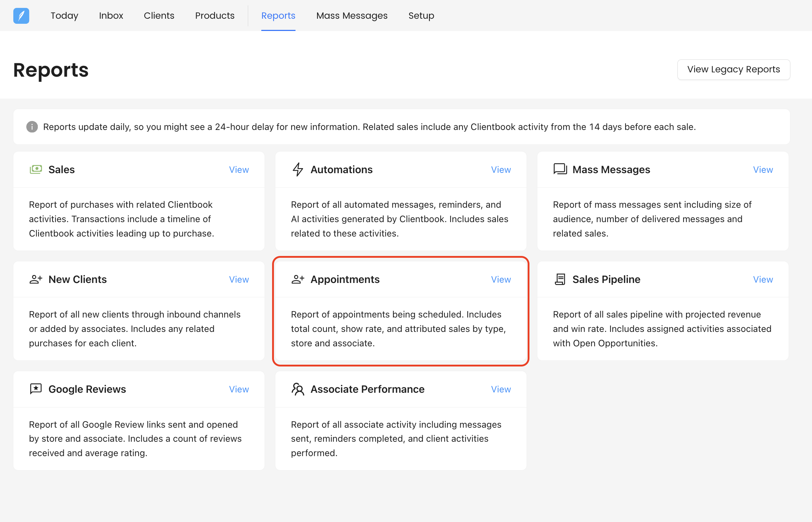Navigate to Mass Messages in top navigation
Image resolution: width=812 pixels, height=522 pixels.
(x=352, y=15)
